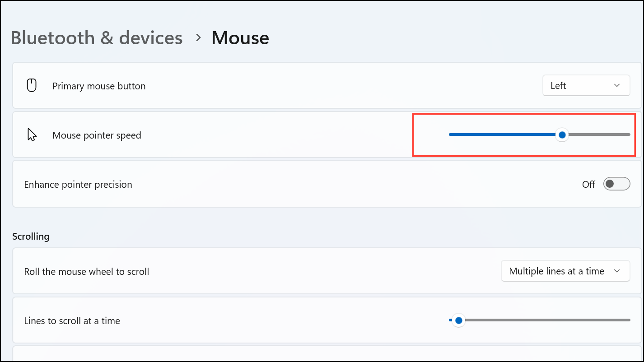Click the Off label beside the precision switch
Viewport: 644px width, 362px height.
(x=588, y=184)
